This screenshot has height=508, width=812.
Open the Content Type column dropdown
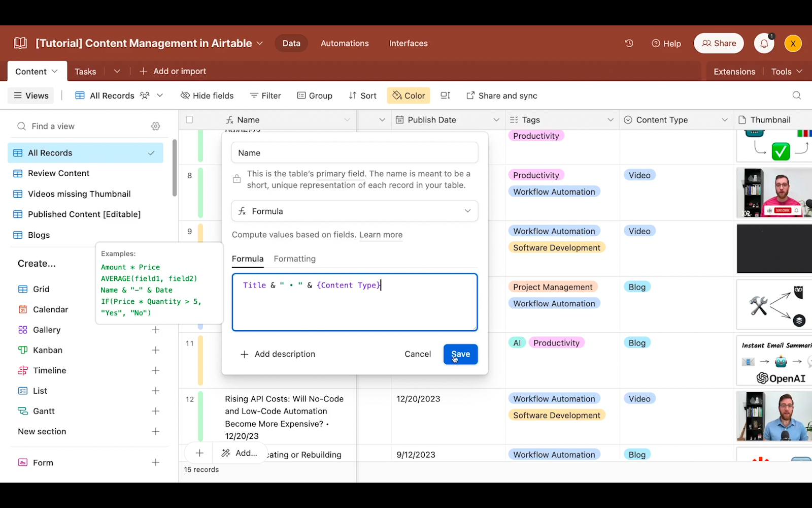point(724,120)
